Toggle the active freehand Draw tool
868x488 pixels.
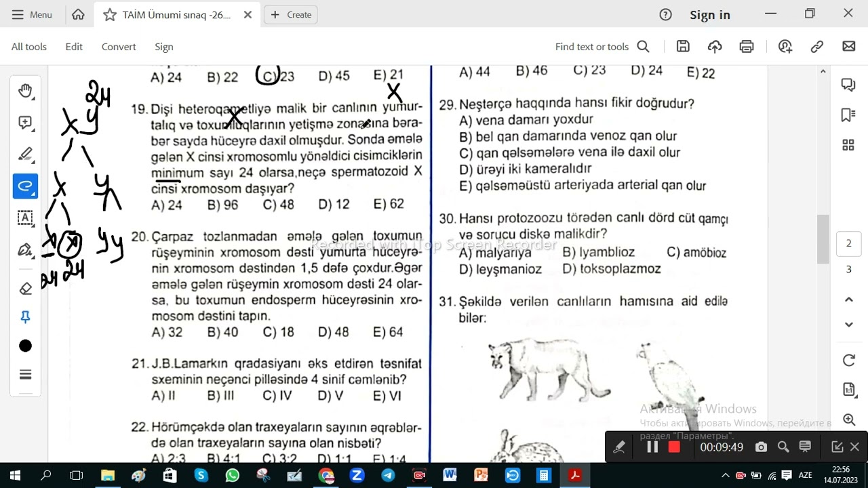25,186
